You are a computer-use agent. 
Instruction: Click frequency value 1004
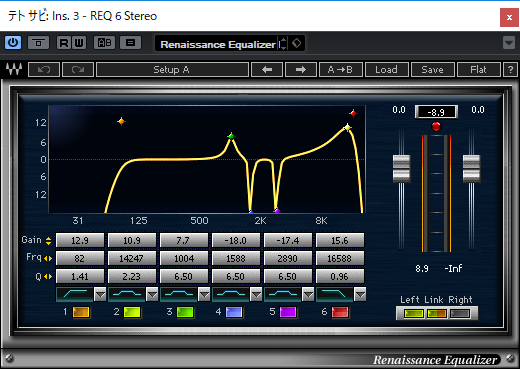point(184,258)
